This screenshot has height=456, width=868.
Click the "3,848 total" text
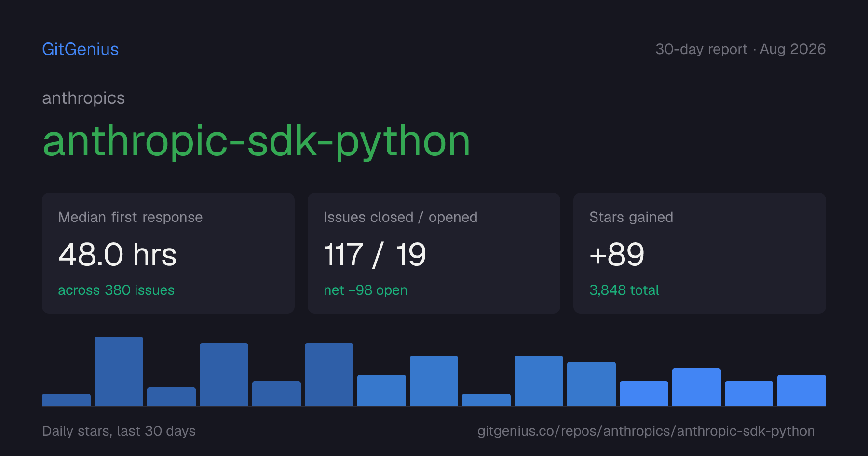[x=624, y=290]
